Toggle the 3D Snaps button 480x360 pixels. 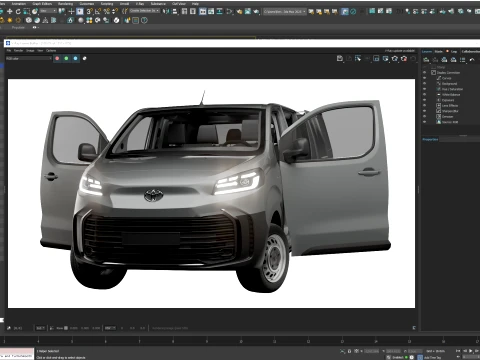coord(89,11)
